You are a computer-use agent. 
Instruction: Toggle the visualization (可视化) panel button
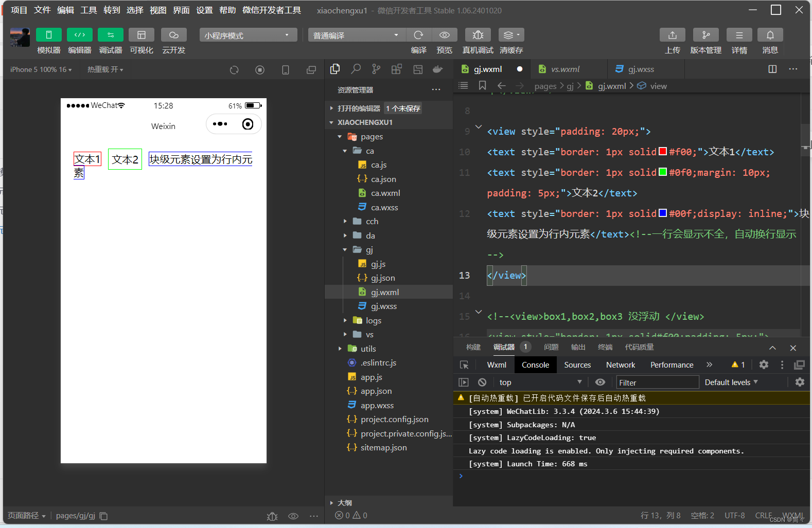click(x=142, y=34)
